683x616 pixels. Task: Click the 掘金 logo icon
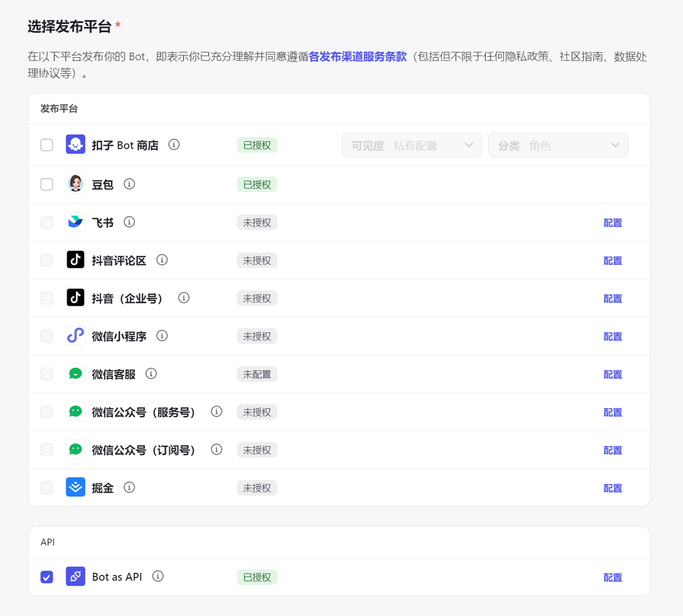pyautogui.click(x=75, y=487)
